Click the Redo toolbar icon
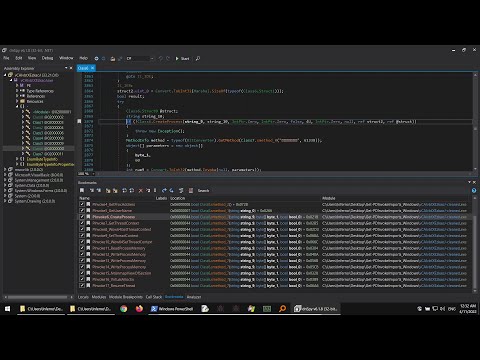This screenshot has height=360, width=480. pyautogui.click(x=168, y=58)
